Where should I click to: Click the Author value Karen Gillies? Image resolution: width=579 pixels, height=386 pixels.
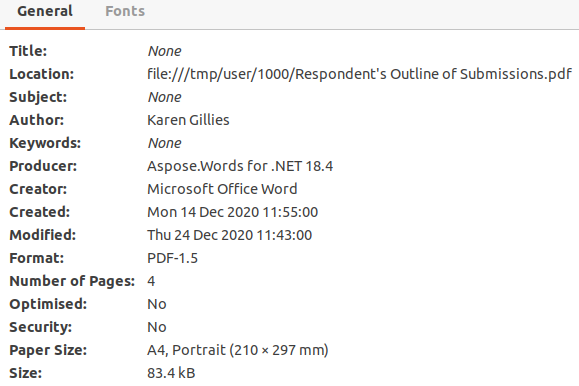click(x=188, y=120)
